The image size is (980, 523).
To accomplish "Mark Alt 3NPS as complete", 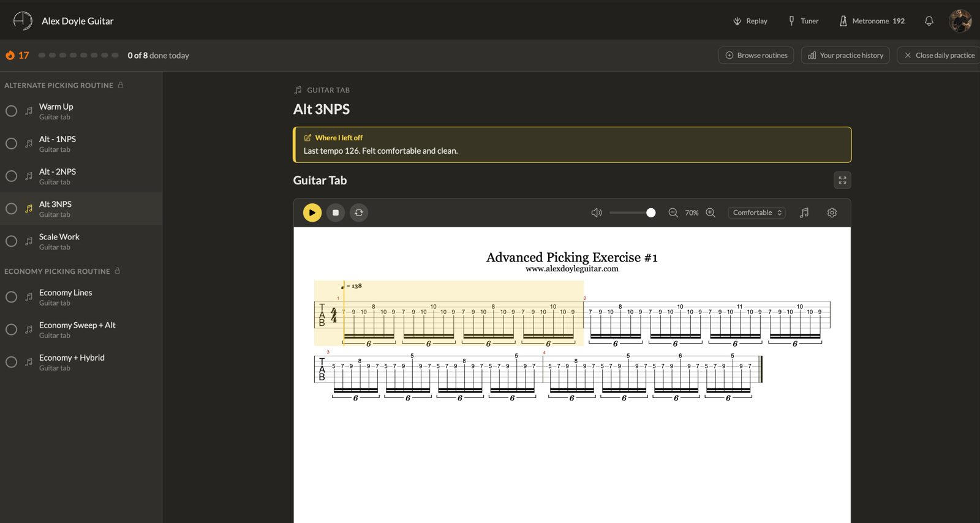I will 11,208.
